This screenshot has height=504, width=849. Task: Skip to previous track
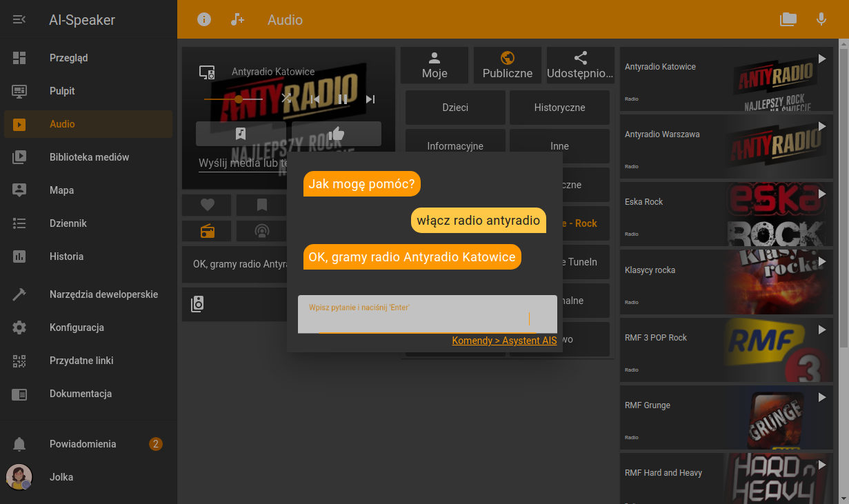[x=314, y=99]
